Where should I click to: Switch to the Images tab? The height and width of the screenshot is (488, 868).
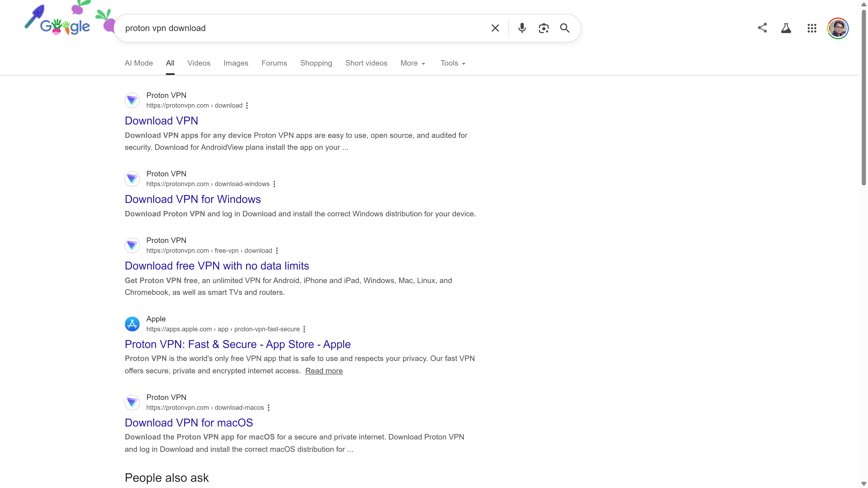pos(236,63)
